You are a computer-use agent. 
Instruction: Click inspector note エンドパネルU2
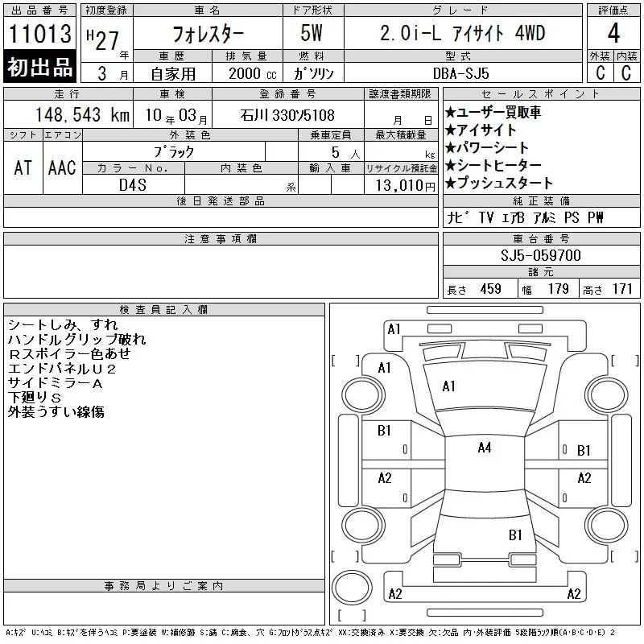(x=62, y=369)
